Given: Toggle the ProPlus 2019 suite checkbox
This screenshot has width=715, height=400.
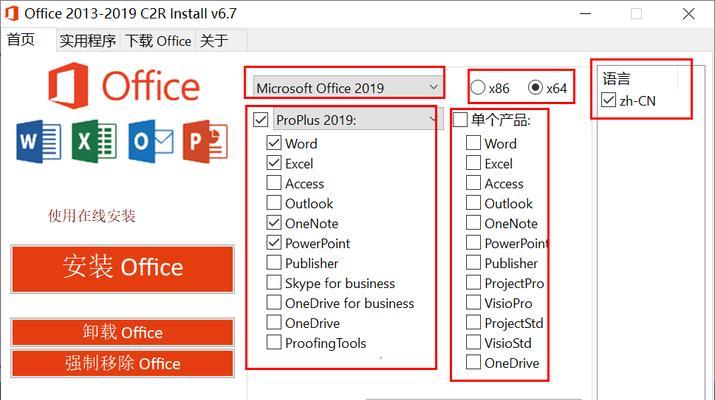Looking at the screenshot, I should click(x=260, y=120).
